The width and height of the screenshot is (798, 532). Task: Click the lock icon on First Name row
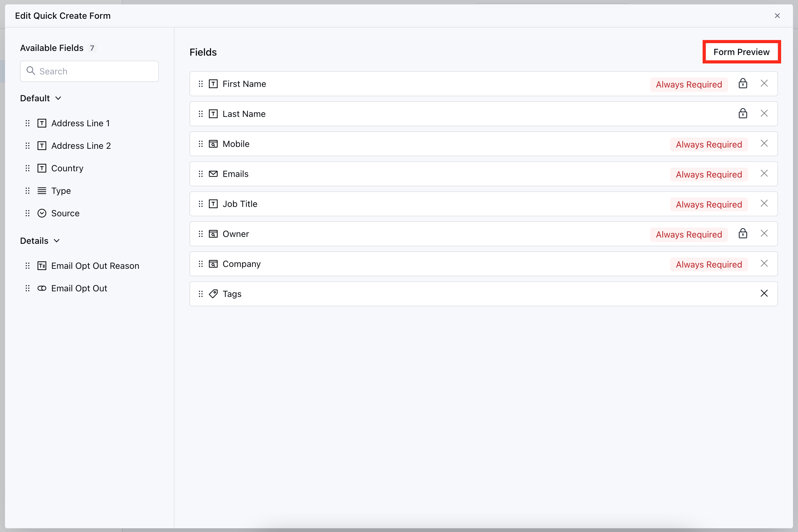point(743,83)
